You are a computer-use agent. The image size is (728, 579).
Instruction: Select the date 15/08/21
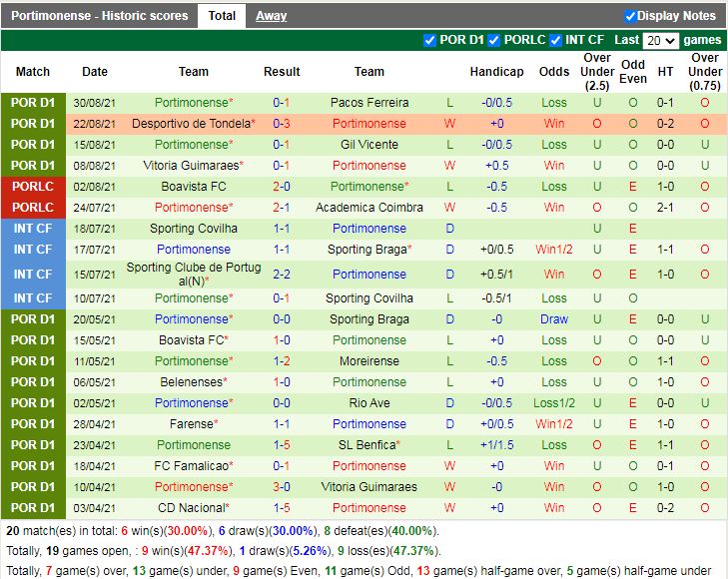94,145
